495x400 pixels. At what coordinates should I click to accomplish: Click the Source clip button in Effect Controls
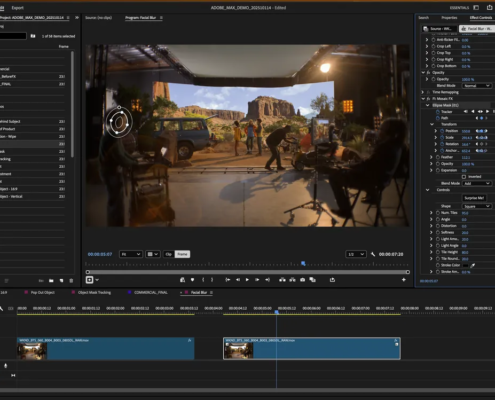point(439,29)
